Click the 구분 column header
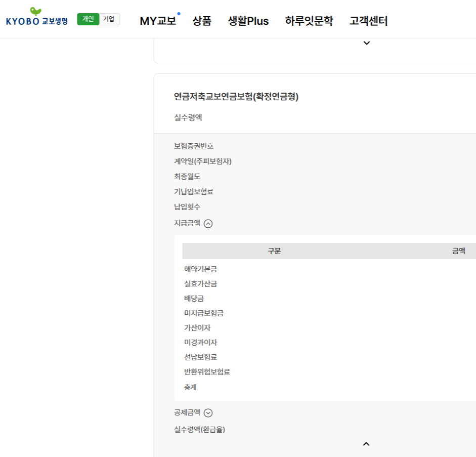The image size is (476, 457). (275, 251)
